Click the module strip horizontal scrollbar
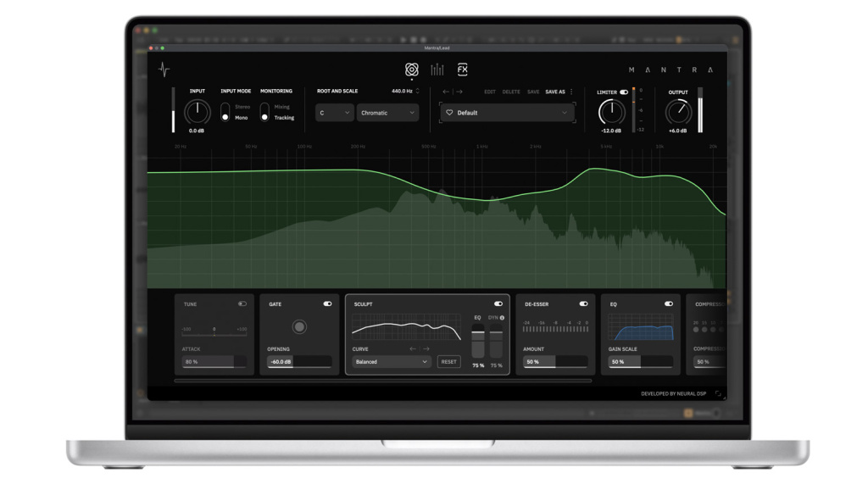This screenshot has height=479, width=868. [x=383, y=381]
